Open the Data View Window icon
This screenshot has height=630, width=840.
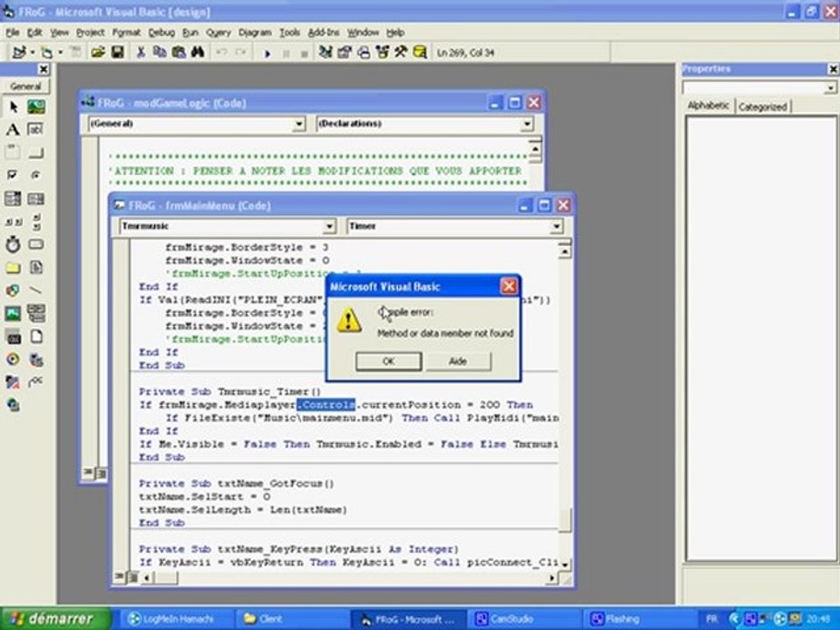point(420,52)
